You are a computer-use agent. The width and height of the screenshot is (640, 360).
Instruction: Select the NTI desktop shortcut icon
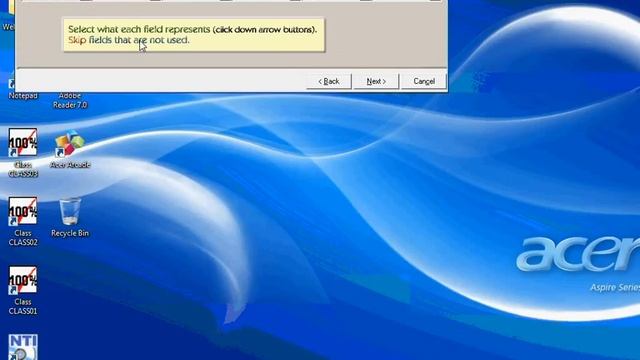[x=23, y=347]
